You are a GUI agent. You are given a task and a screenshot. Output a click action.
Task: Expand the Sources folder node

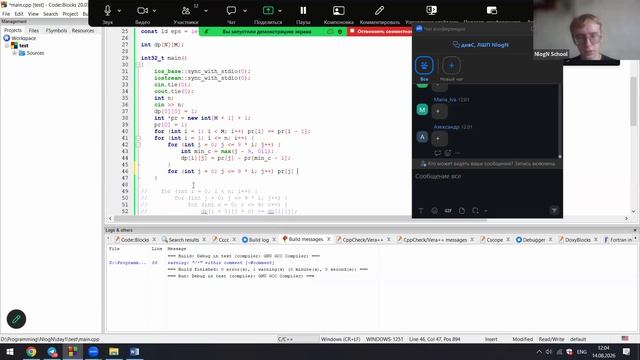pyautogui.click(x=15, y=53)
